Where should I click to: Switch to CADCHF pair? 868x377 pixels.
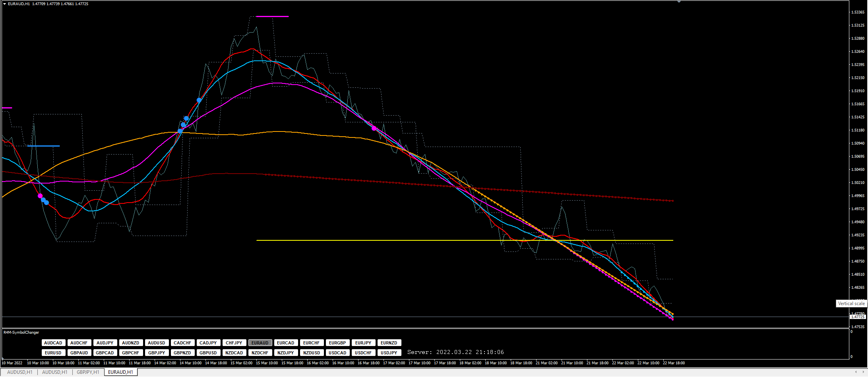[182, 343]
